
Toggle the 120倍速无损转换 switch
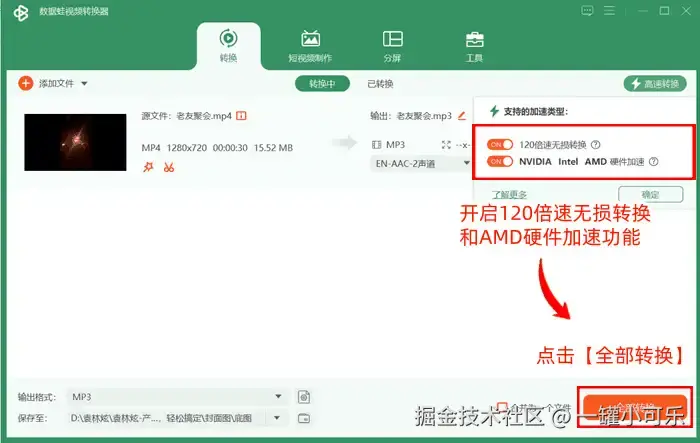(500, 145)
